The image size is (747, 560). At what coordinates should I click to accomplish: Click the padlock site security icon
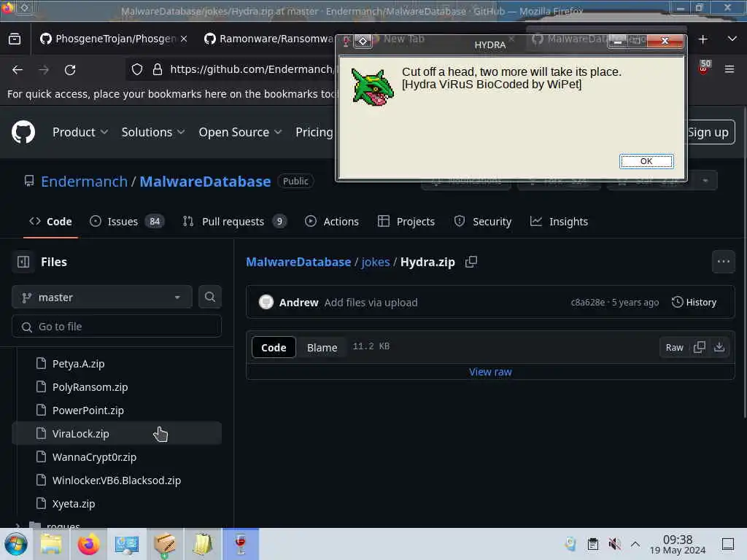tap(158, 69)
